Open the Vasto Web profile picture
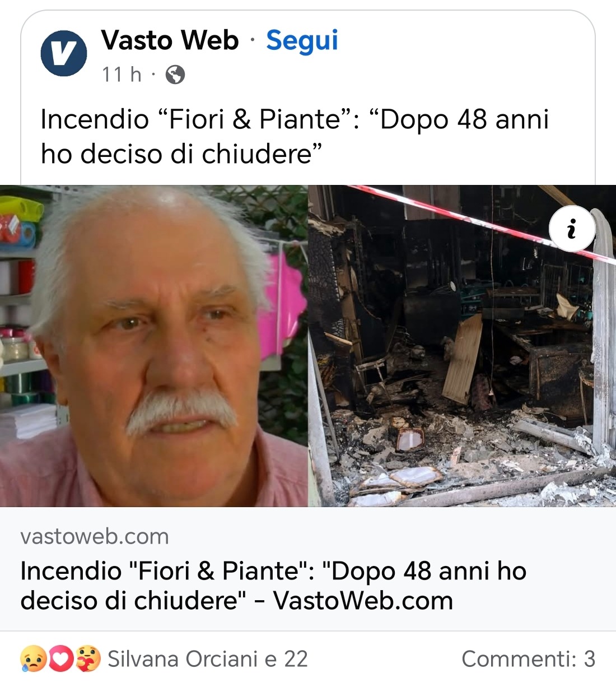This screenshot has height=696, width=616. (64, 53)
